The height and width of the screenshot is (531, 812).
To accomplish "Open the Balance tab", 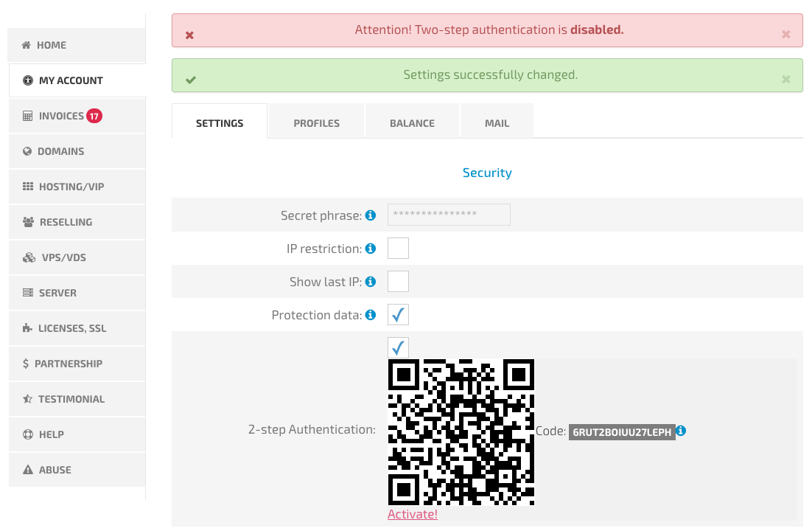I will pos(412,123).
